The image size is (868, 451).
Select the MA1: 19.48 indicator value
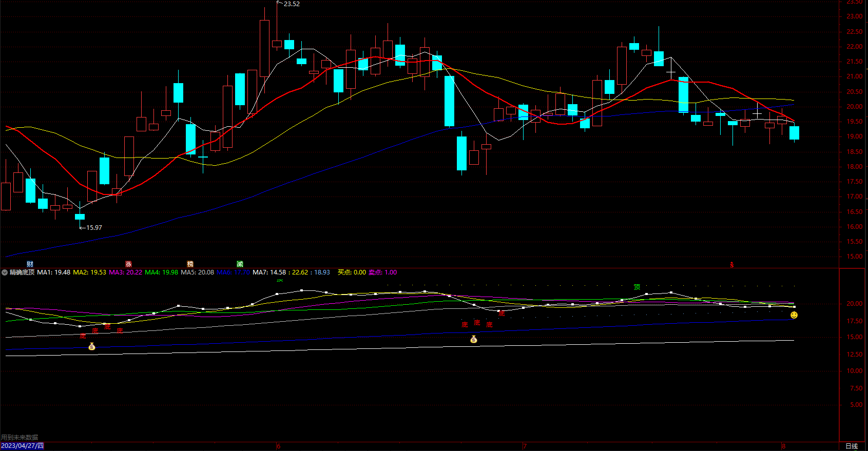pos(54,272)
